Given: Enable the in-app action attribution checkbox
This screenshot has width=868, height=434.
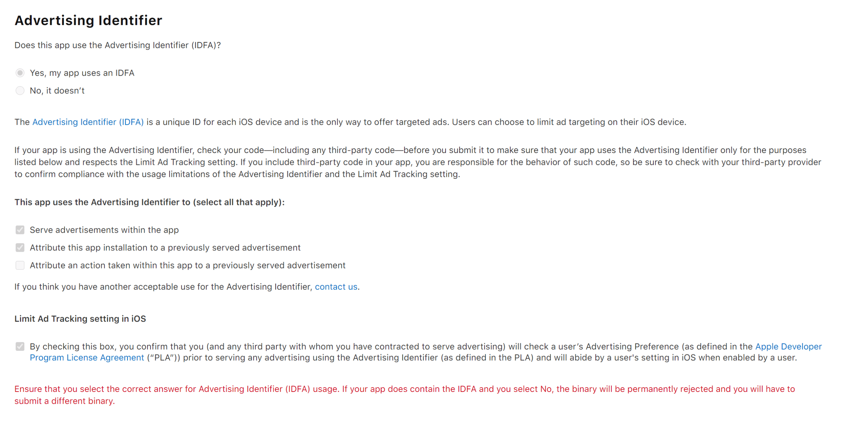Looking at the screenshot, I should click(x=20, y=265).
